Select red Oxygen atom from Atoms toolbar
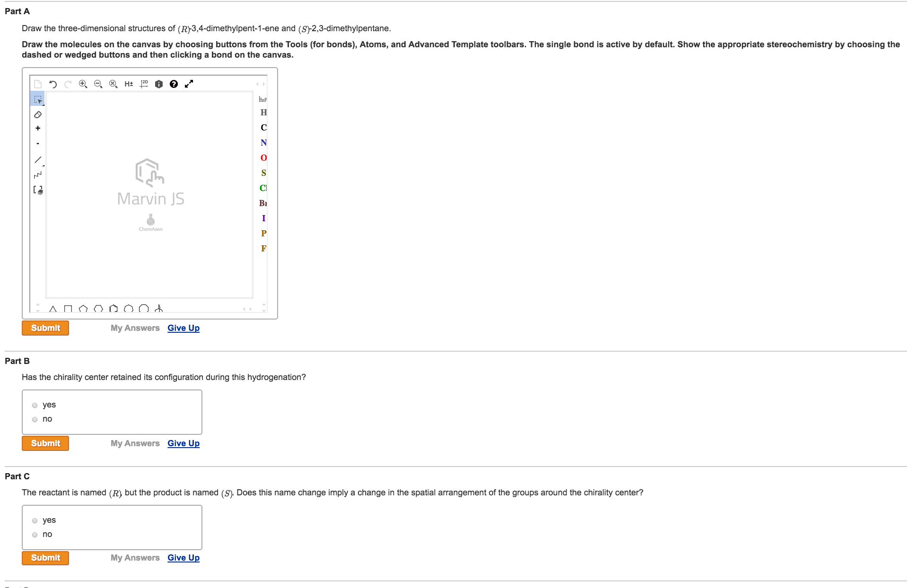This screenshot has width=907, height=588. 263,158
